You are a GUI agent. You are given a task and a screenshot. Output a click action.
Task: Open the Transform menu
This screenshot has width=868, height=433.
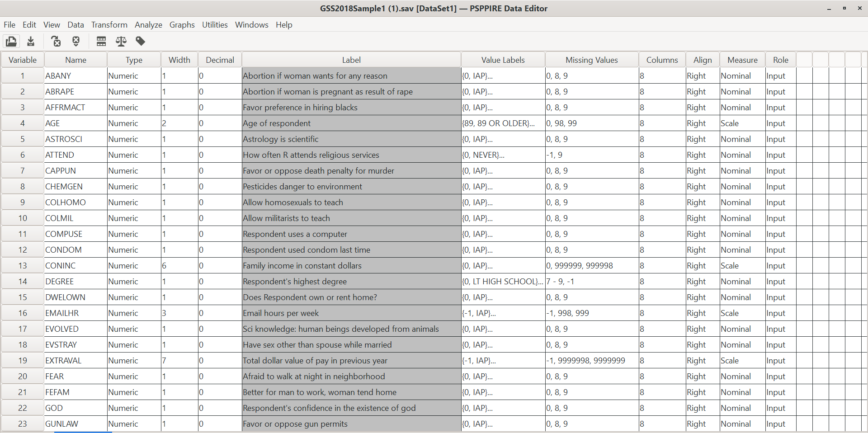109,25
